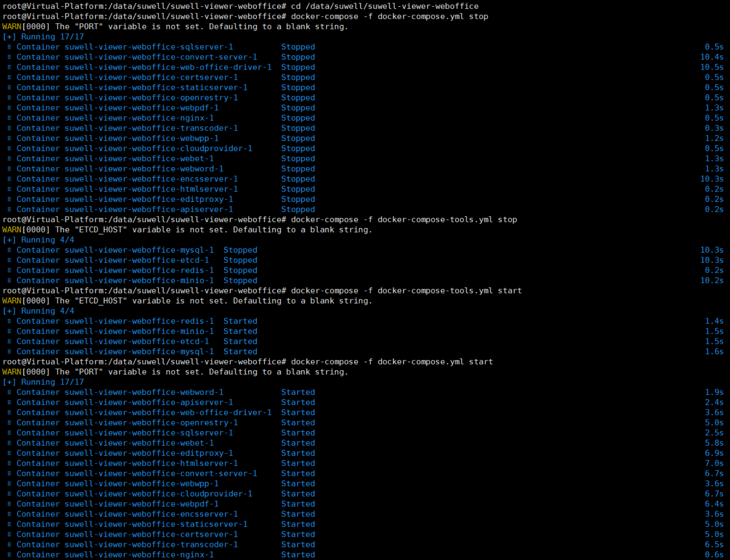
Task: Click Started status beside redis-1 container
Action: [240, 321]
